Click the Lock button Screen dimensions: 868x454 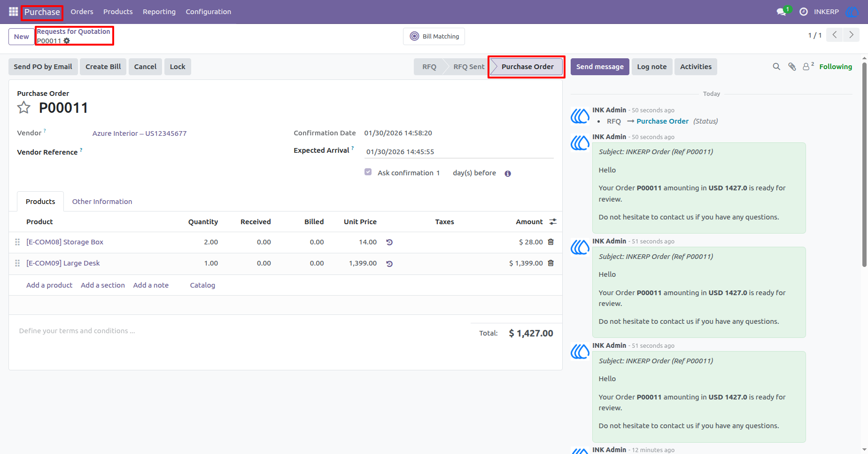tap(178, 67)
